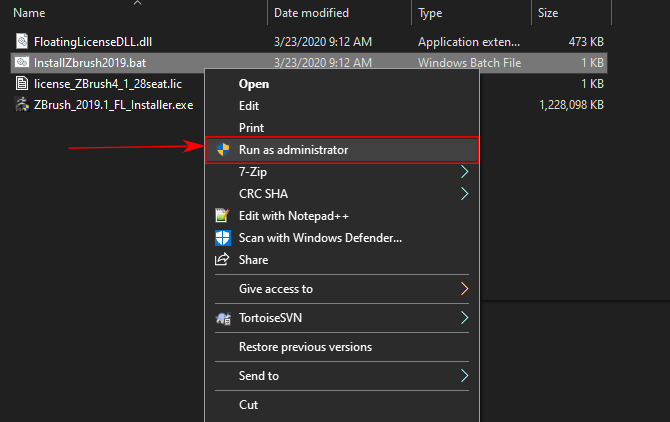Viewport: 670px width, 422px height.
Task: Click the Share arrow icon
Action: pos(222,259)
